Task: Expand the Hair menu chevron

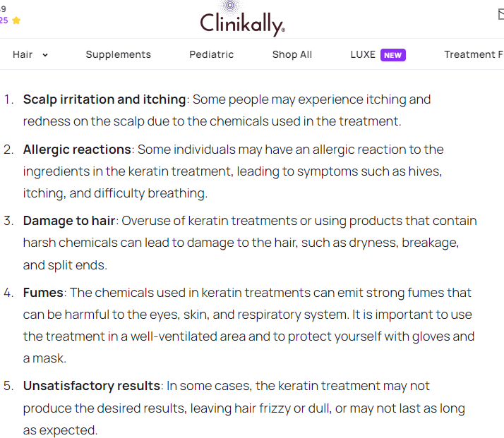Action: 45,55
